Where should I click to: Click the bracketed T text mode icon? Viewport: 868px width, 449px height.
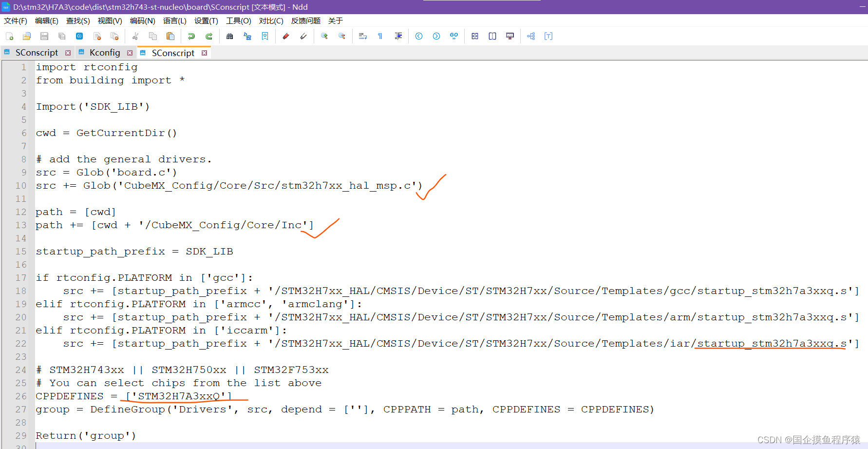548,36
